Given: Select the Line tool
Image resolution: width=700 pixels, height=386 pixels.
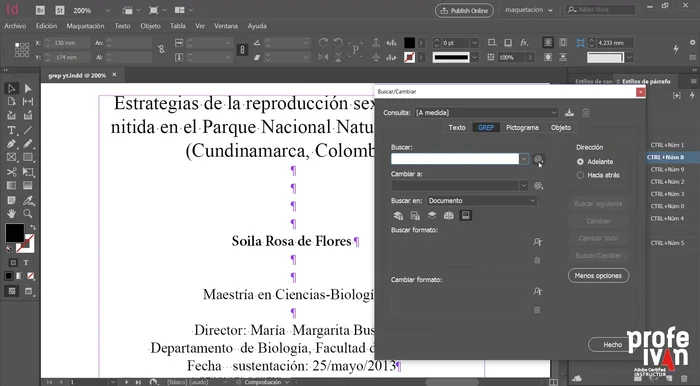Looking at the screenshot, I should pyautogui.click(x=28, y=130).
